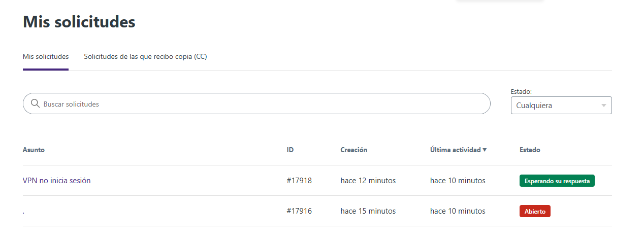Click the magnifying glass search icon
Image resolution: width=644 pixels, height=239 pixels.
point(35,104)
